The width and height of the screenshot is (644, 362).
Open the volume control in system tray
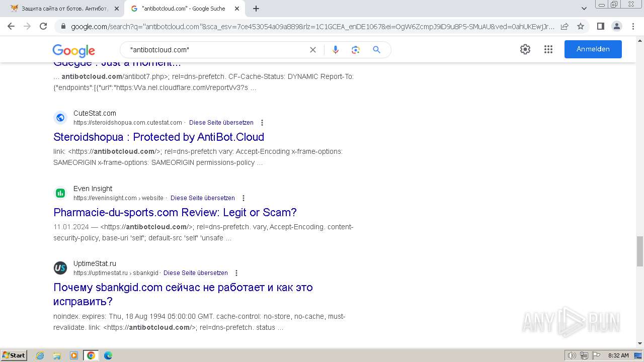click(572, 355)
